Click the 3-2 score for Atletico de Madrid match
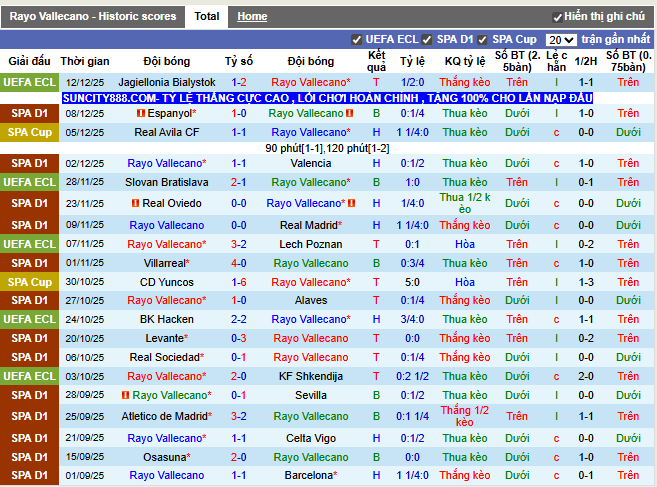This screenshot has height=487, width=657. 239,416
